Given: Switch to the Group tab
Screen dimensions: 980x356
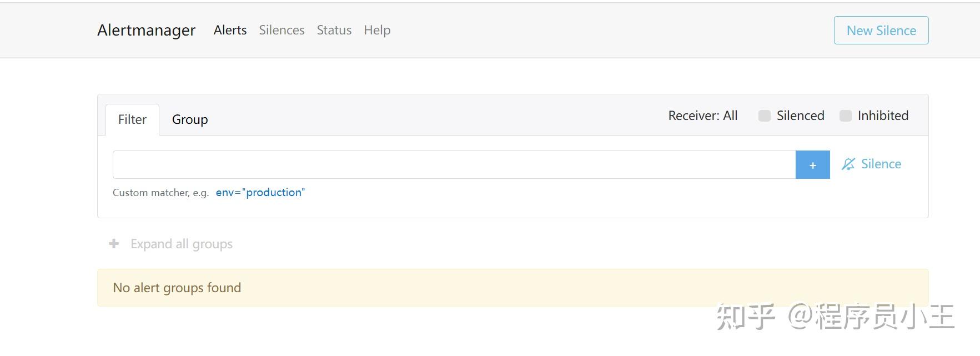Looking at the screenshot, I should click(x=190, y=119).
